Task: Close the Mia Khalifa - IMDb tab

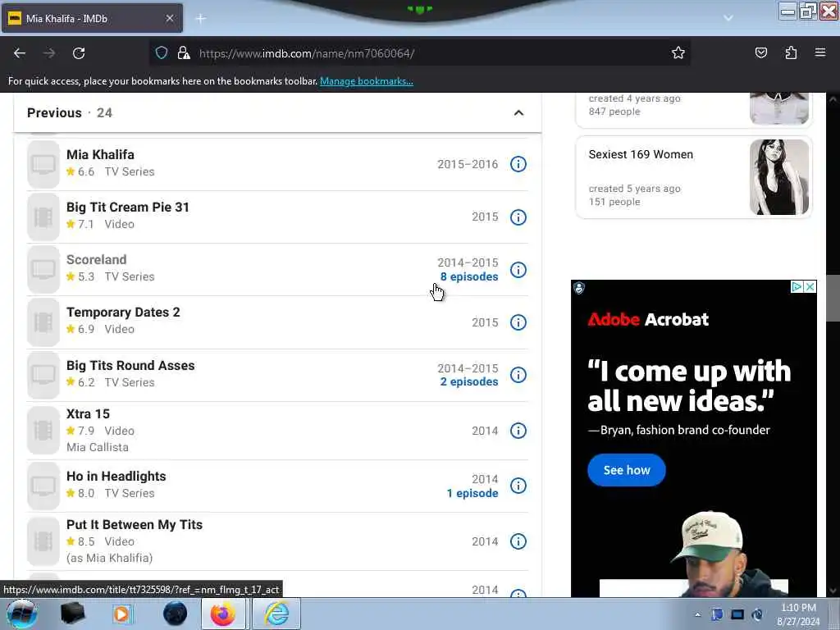Action: pos(169,18)
